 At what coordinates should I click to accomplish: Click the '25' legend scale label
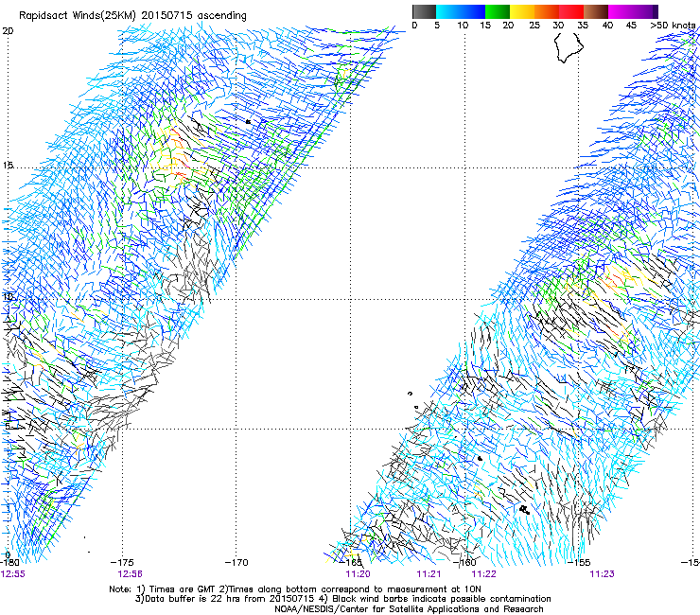click(534, 26)
